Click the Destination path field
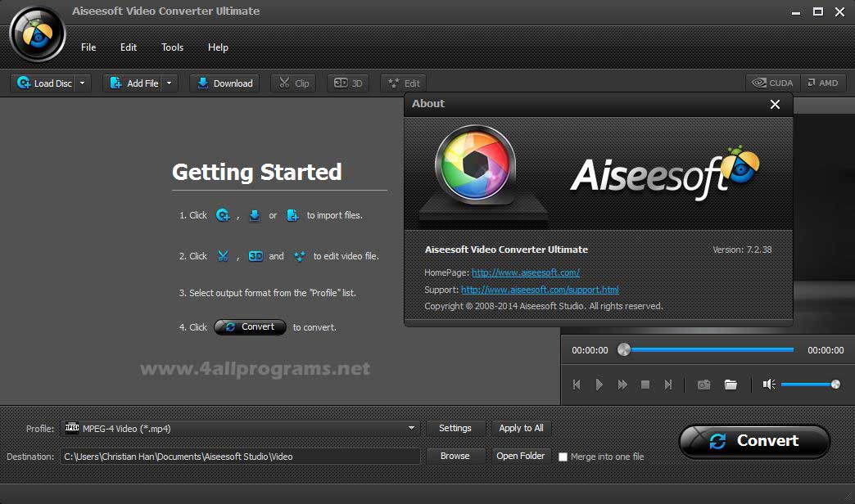The width and height of the screenshot is (855, 504). pyautogui.click(x=240, y=457)
